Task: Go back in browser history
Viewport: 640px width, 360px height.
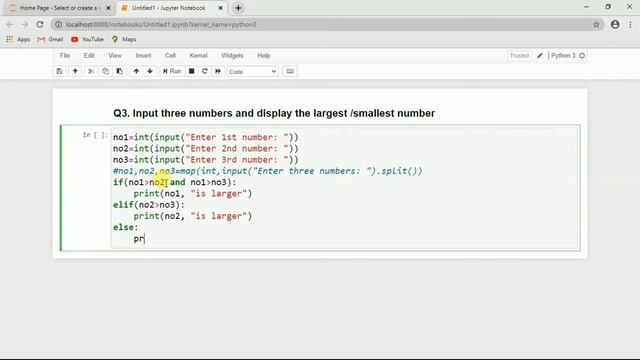Action: (10, 24)
